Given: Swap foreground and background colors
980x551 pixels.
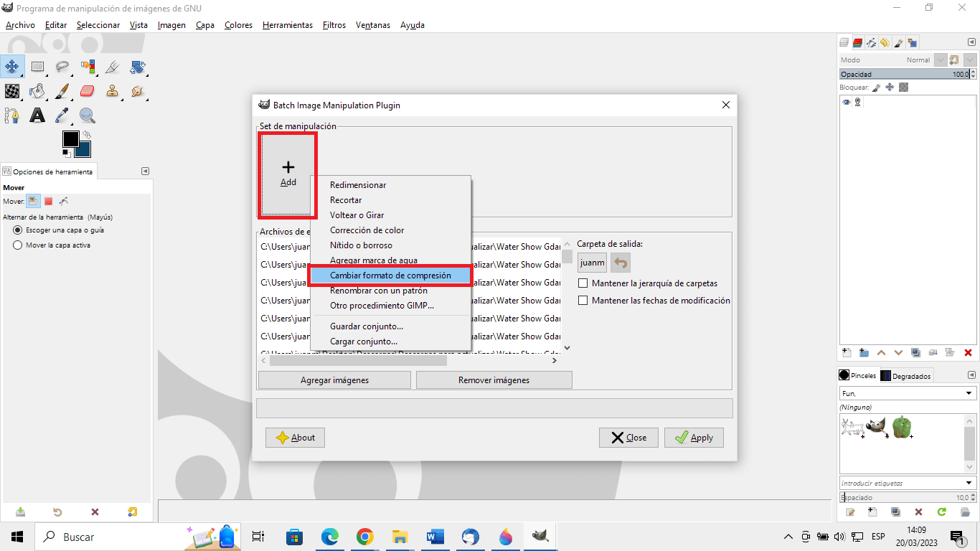Looking at the screenshot, I should pyautogui.click(x=87, y=134).
